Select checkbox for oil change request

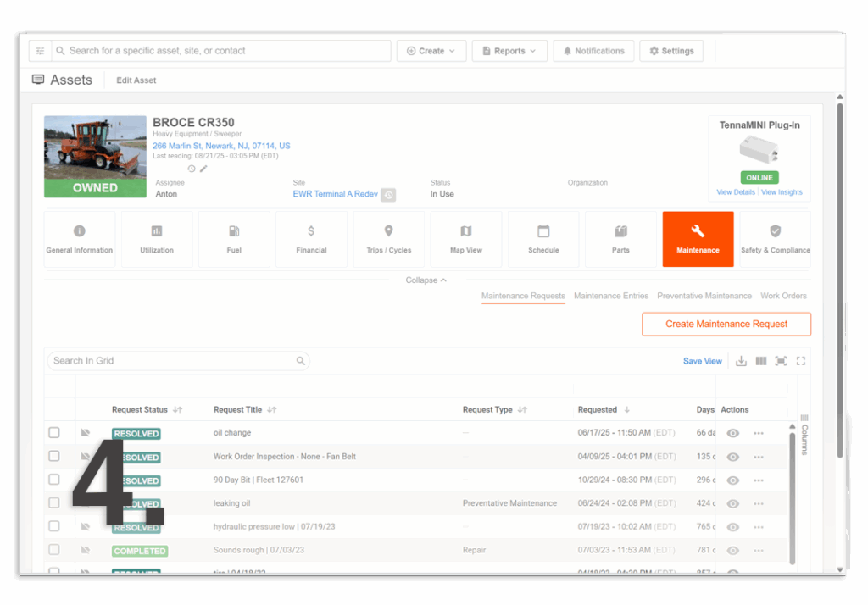click(x=54, y=432)
